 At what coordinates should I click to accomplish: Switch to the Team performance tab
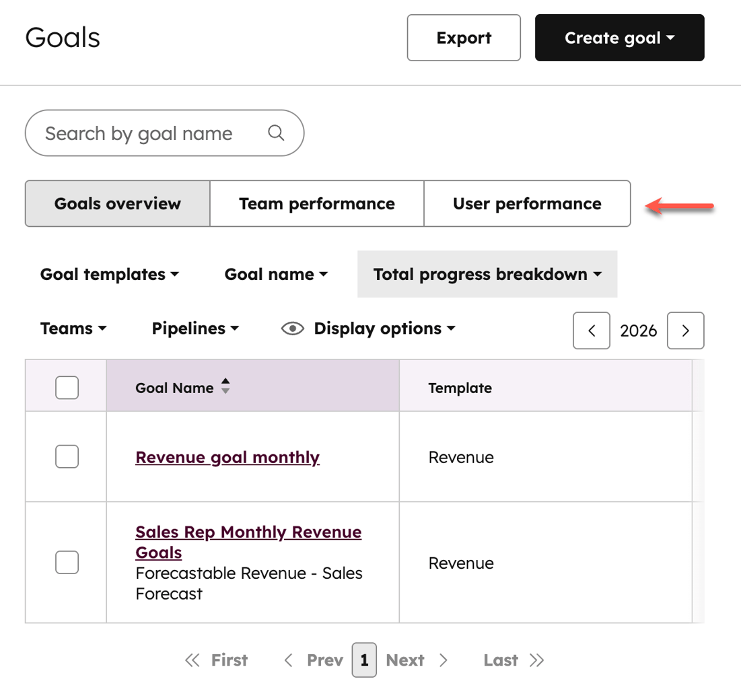pos(316,203)
